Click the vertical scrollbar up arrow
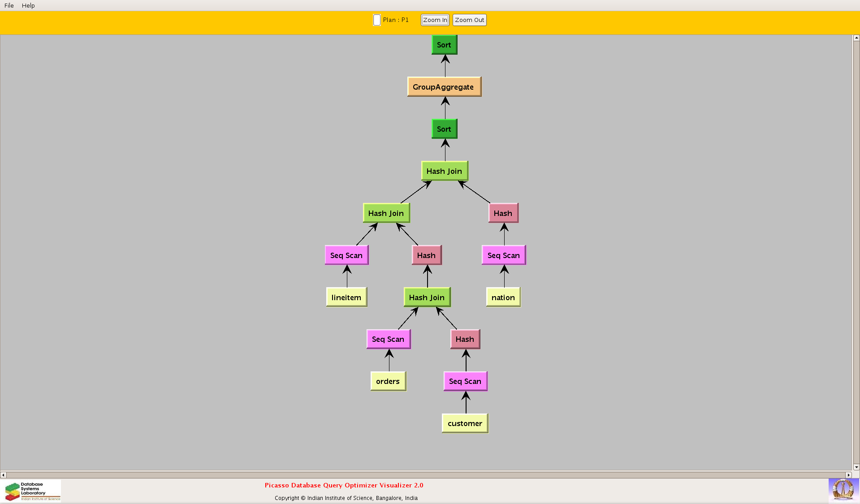Viewport: 860px width, 504px height. (856, 39)
